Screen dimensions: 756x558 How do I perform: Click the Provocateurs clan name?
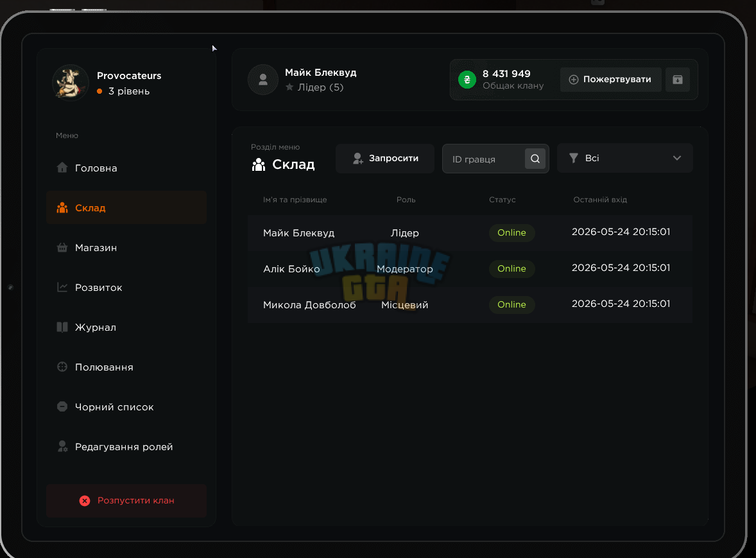(x=129, y=76)
